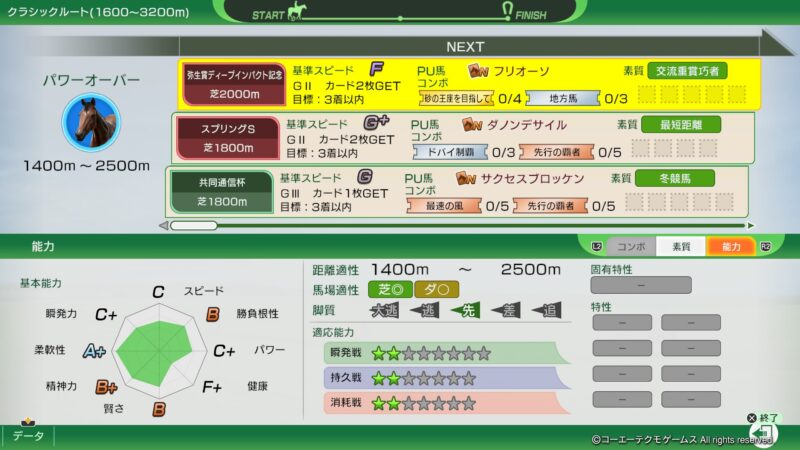Select the 差 running style arrow
Viewport: 800px width, 450px height.
click(x=506, y=310)
